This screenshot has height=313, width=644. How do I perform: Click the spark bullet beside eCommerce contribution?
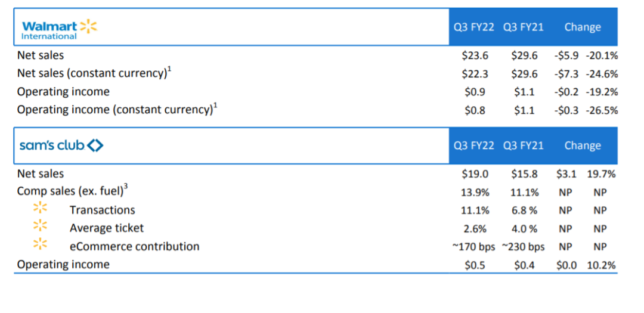click(x=41, y=244)
